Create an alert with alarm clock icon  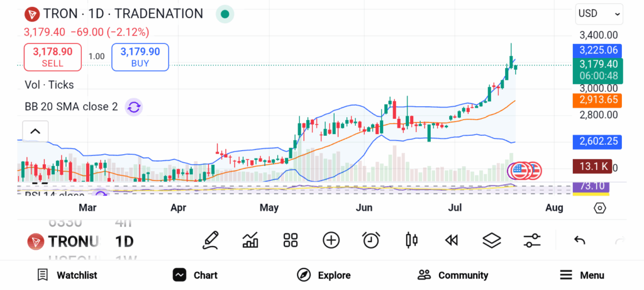[371, 240]
